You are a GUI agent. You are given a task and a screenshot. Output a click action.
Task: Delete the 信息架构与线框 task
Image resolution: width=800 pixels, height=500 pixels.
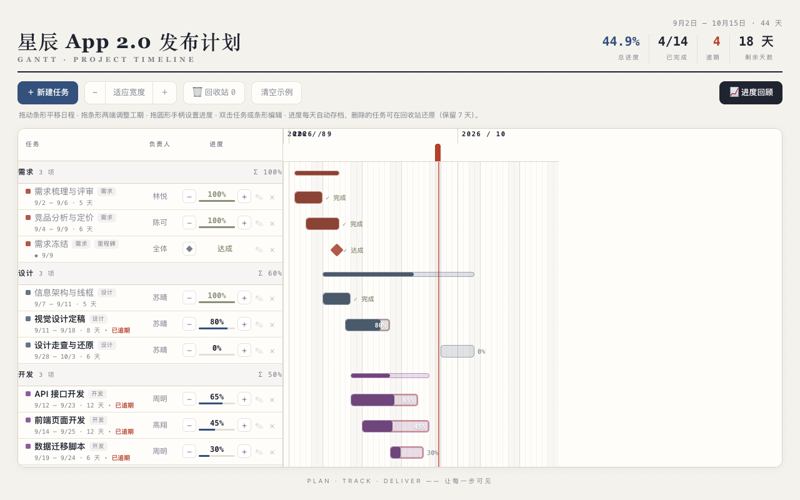pos(272,298)
